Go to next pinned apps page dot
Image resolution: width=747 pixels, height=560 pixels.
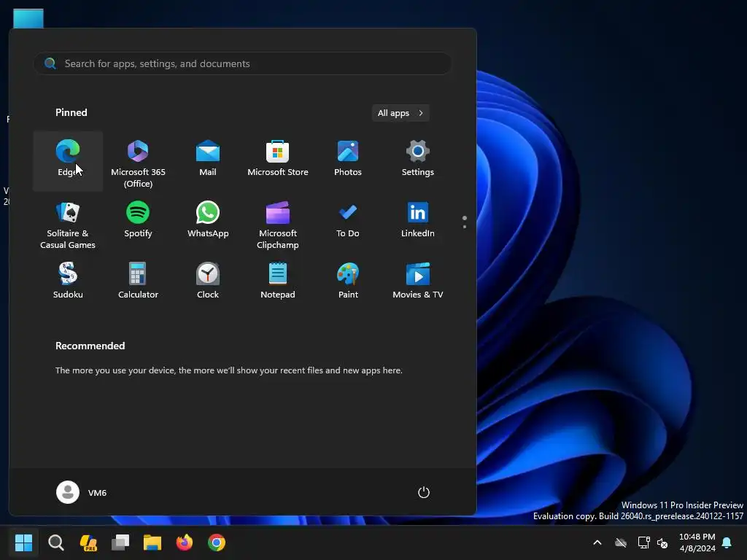465,227
